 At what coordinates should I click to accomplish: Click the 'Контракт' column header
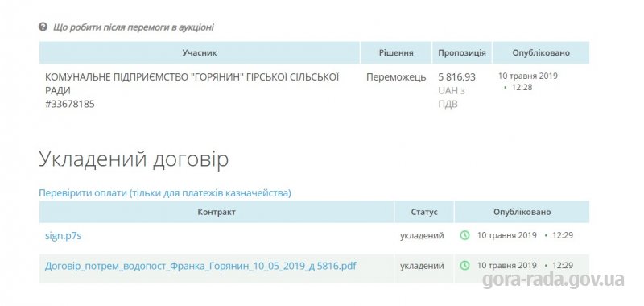pos(217,212)
